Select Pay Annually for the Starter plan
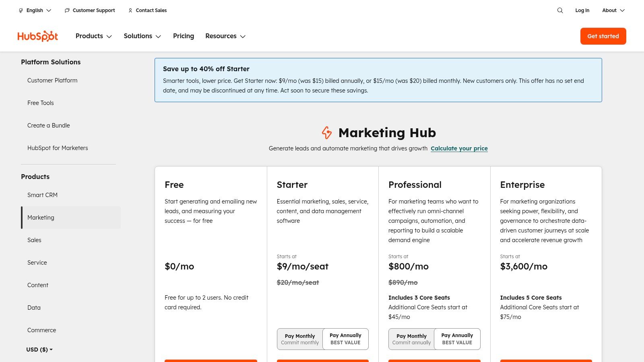644x362 pixels. pyautogui.click(x=345, y=339)
